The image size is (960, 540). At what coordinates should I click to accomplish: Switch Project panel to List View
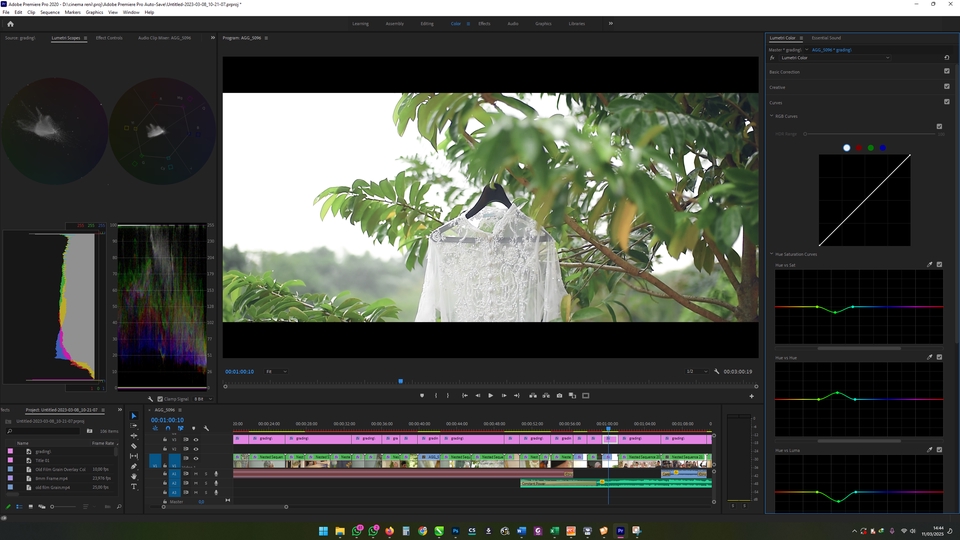(x=19, y=506)
